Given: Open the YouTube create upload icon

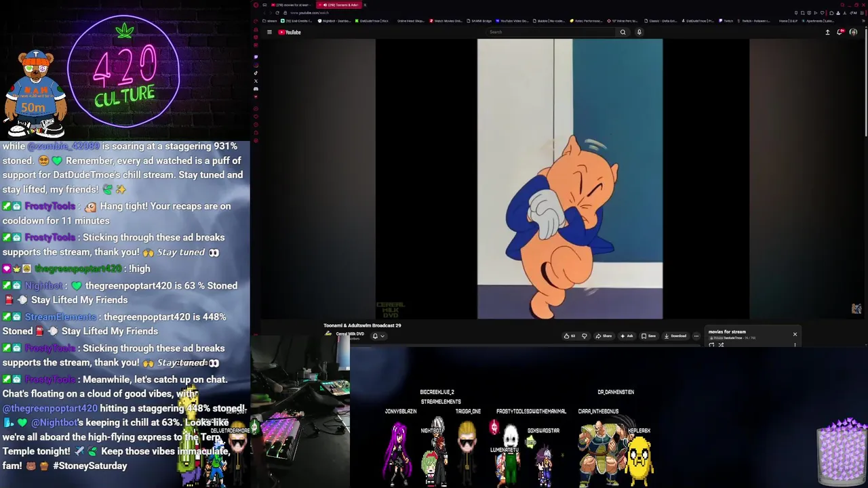Looking at the screenshot, I should 827,32.
